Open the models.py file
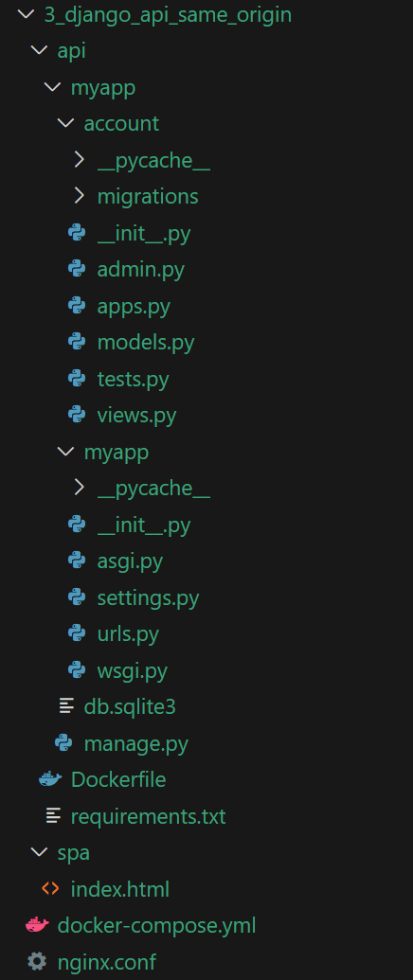Viewport: 413px width, 980px height. 146,343
